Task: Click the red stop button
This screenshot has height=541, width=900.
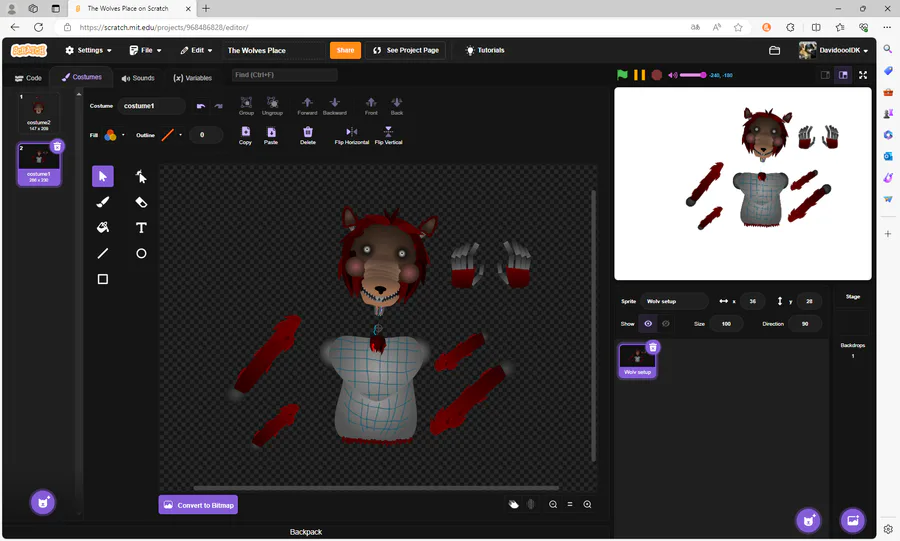Action: [x=657, y=75]
